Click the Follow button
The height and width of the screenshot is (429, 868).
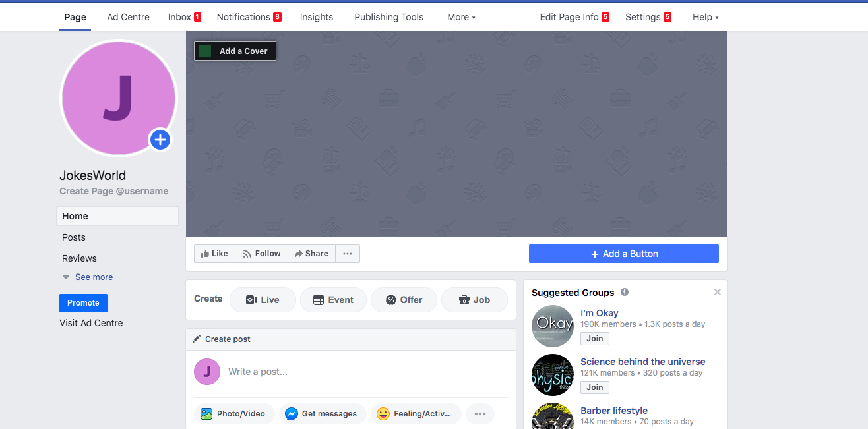(x=262, y=254)
